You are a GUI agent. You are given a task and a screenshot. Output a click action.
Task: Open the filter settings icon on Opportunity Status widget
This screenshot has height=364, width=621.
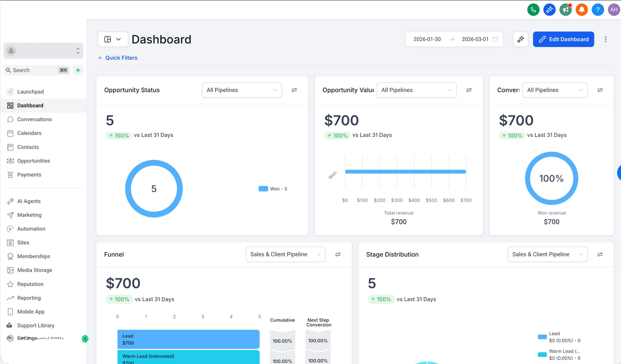[294, 90]
